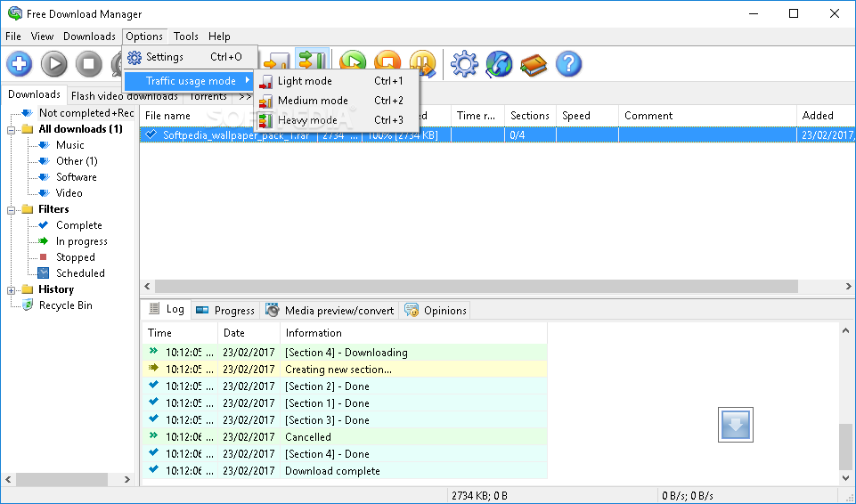Select the Log tab
The height and width of the screenshot is (504, 856).
tap(167, 309)
